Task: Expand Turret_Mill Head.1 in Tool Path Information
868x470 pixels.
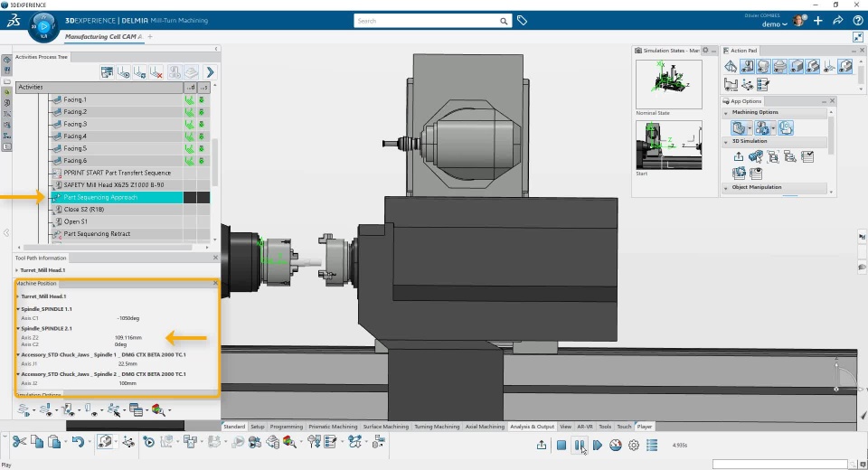Action: tap(17, 270)
